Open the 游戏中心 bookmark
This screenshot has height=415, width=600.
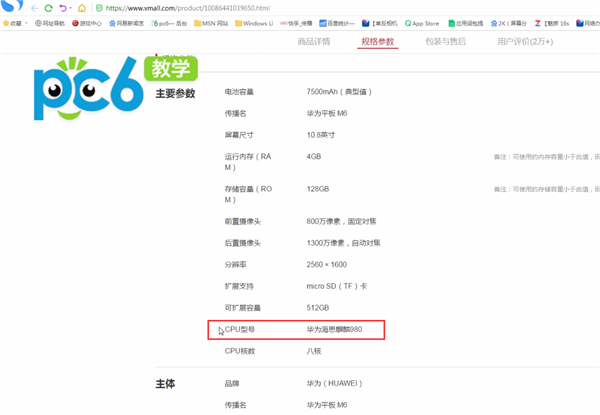(87, 23)
